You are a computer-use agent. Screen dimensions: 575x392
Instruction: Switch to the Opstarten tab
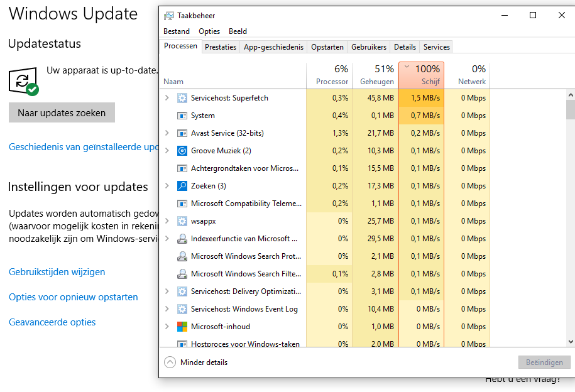click(x=327, y=47)
